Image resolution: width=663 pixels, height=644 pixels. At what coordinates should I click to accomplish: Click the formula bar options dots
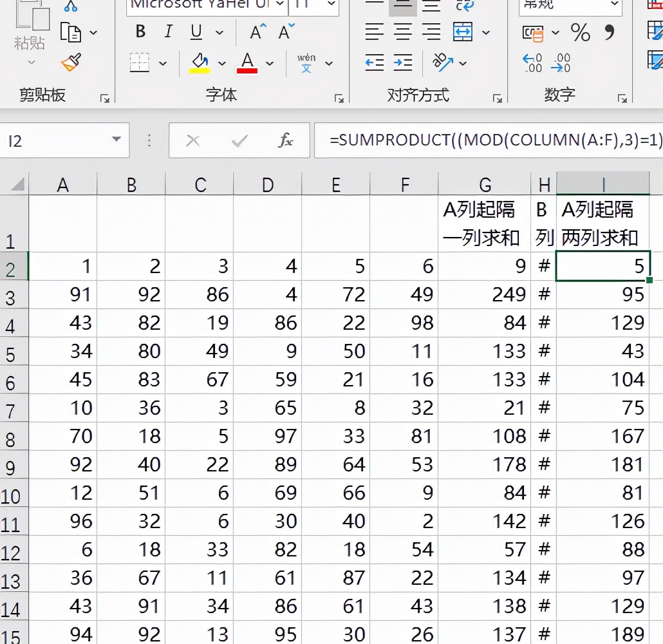click(149, 140)
